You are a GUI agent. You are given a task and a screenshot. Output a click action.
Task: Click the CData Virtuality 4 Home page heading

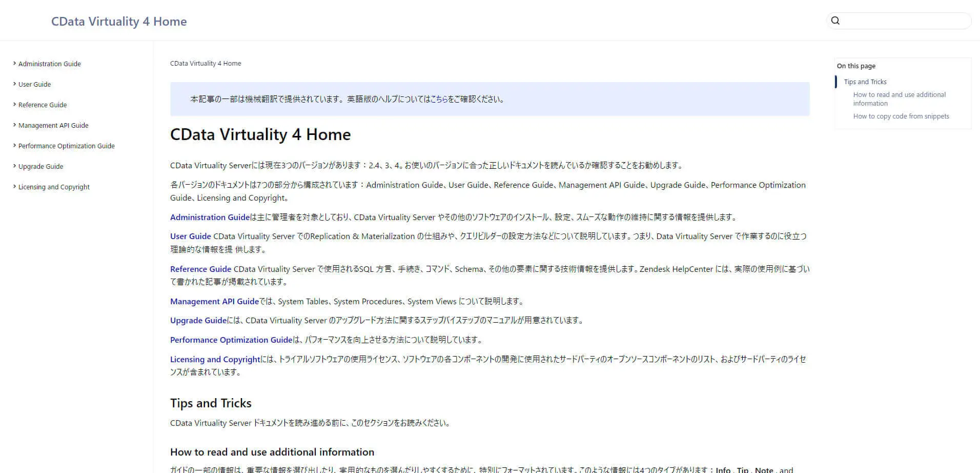coord(260,134)
